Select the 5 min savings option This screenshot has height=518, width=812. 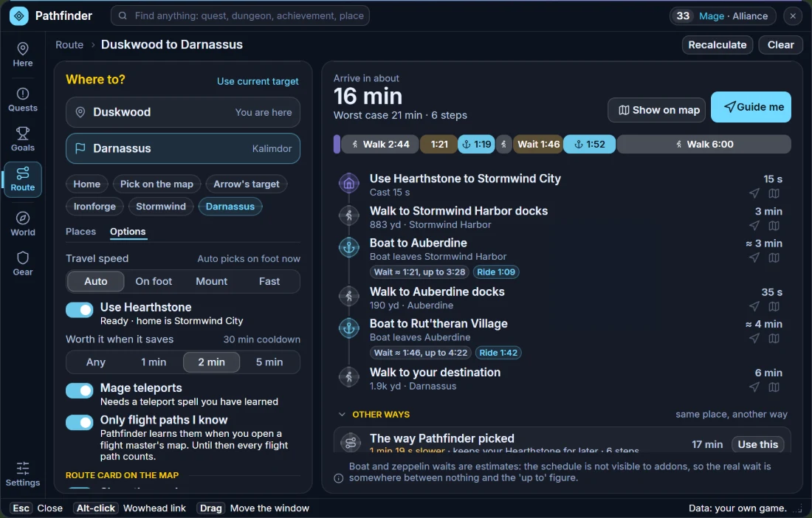coord(269,362)
